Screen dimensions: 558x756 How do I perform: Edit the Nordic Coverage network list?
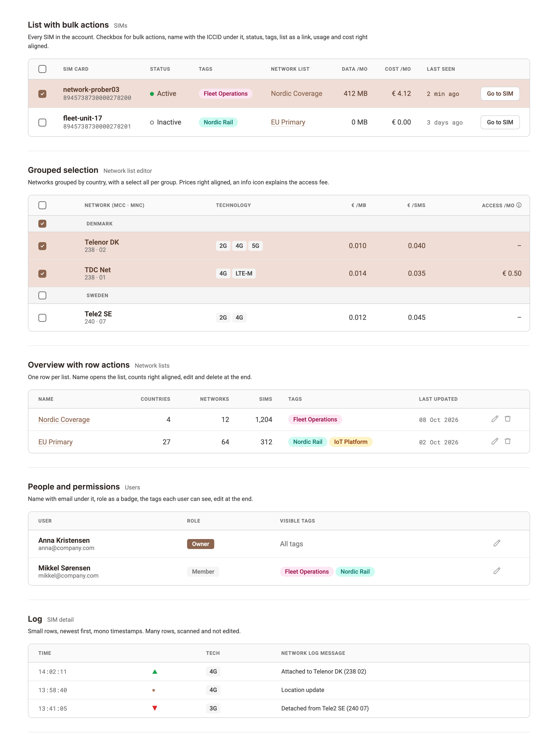click(494, 419)
